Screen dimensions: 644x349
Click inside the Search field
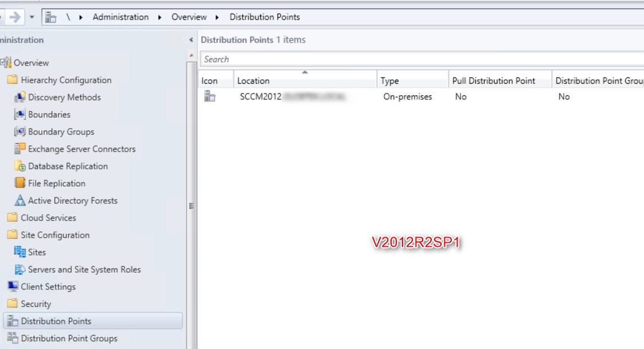pyautogui.click(x=344, y=59)
